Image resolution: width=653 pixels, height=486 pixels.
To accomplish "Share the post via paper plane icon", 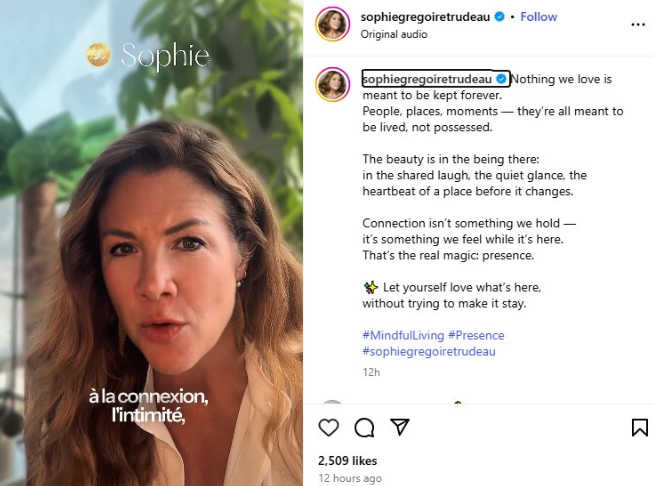I will pos(399,428).
